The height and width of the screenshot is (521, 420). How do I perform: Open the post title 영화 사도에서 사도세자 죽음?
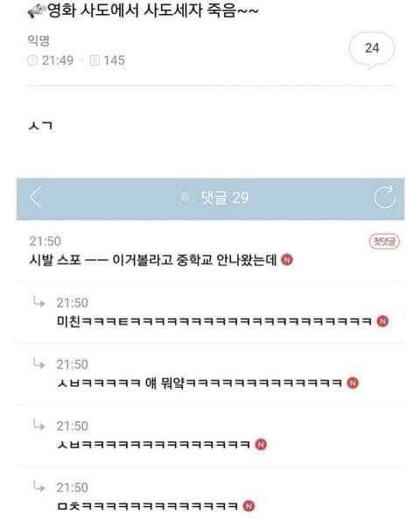point(153,11)
